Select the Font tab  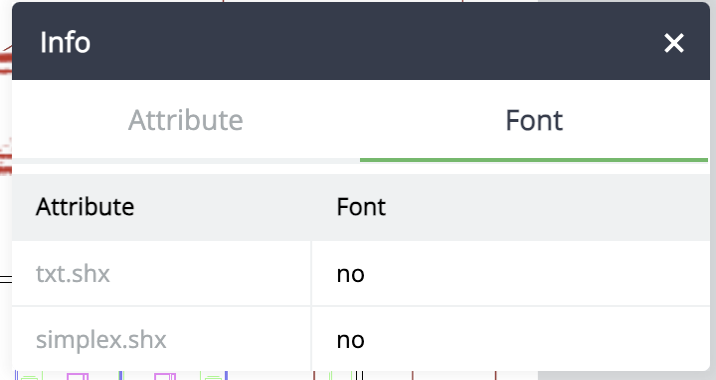(534, 120)
